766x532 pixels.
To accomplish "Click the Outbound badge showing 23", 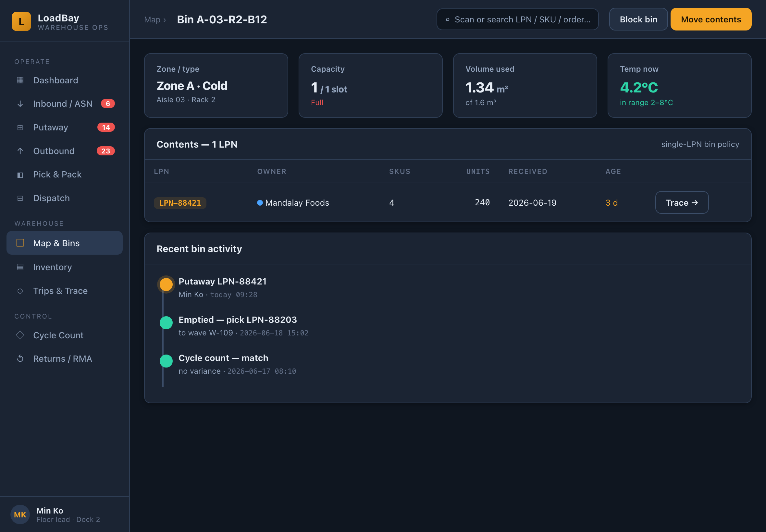I will pyautogui.click(x=106, y=151).
